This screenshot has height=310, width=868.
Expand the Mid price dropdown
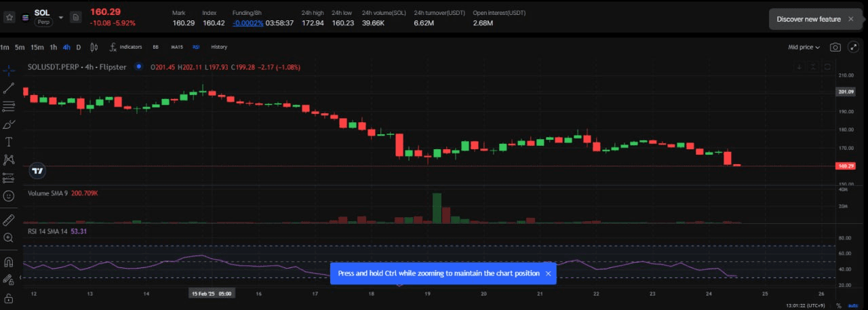(x=804, y=47)
